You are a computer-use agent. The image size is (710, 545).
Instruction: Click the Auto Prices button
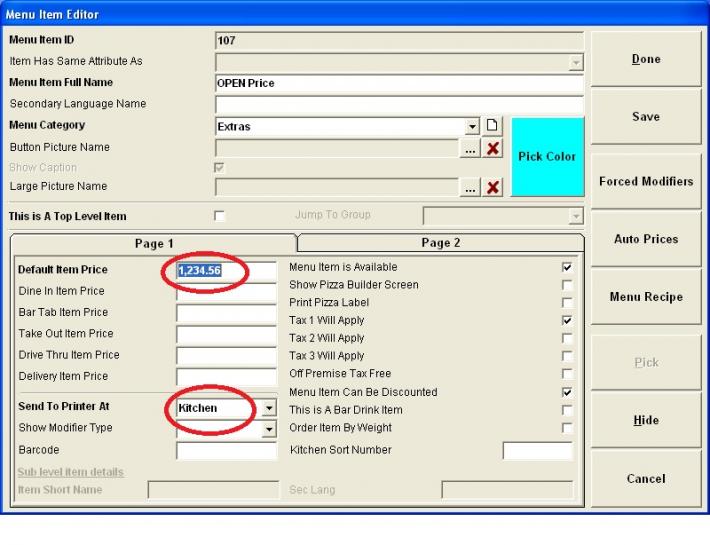pos(645,240)
